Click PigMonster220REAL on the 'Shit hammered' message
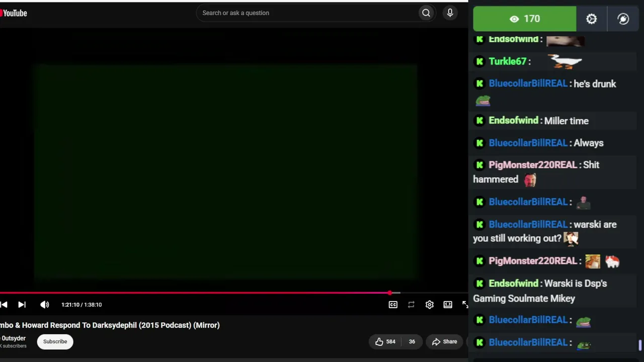The width and height of the screenshot is (644, 362). [533, 165]
